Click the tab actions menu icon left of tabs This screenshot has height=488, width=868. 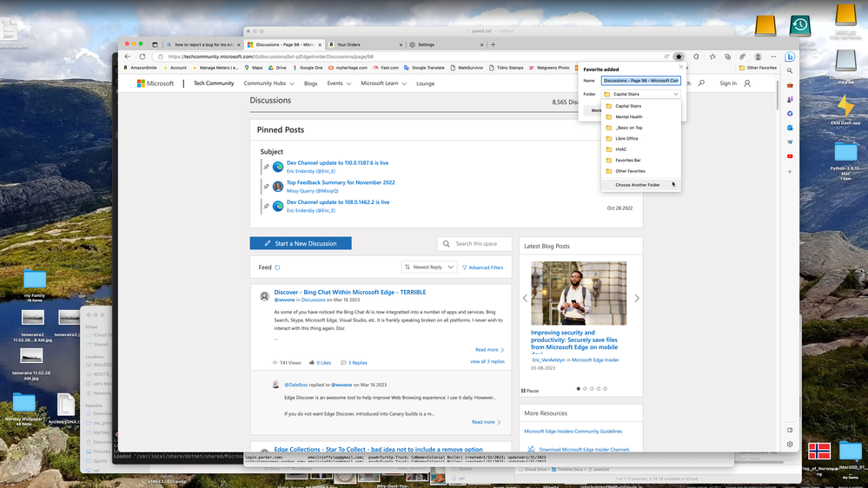(155, 44)
